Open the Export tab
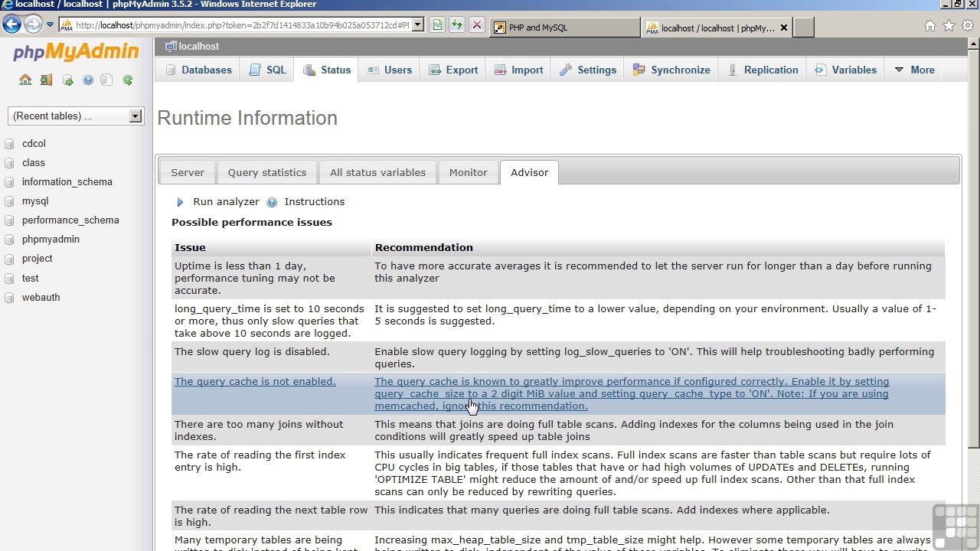Viewport: 980px width, 551px height. (452, 70)
